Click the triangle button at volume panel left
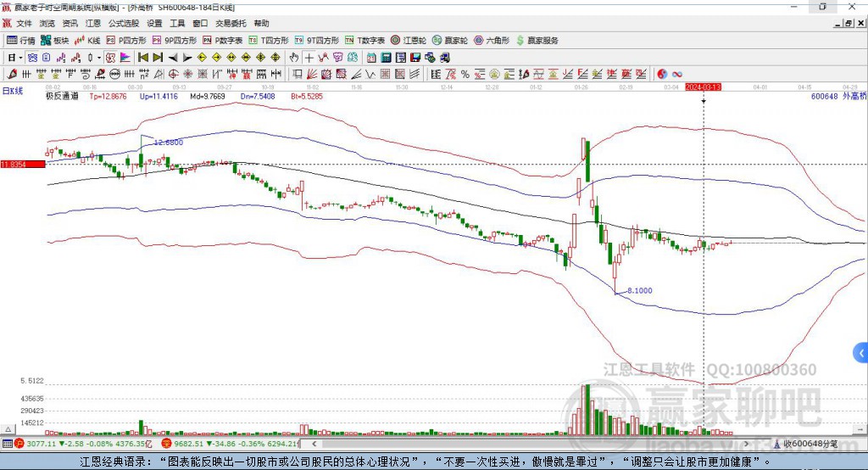Viewport: 868px width, 470px height. click(8, 429)
